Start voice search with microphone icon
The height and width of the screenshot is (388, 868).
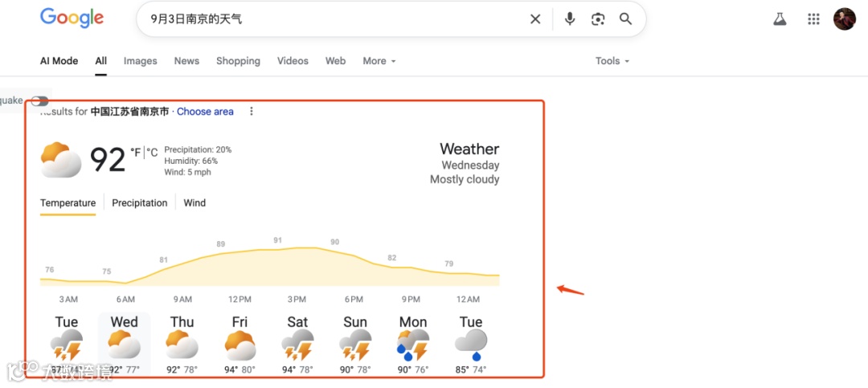[x=570, y=19]
